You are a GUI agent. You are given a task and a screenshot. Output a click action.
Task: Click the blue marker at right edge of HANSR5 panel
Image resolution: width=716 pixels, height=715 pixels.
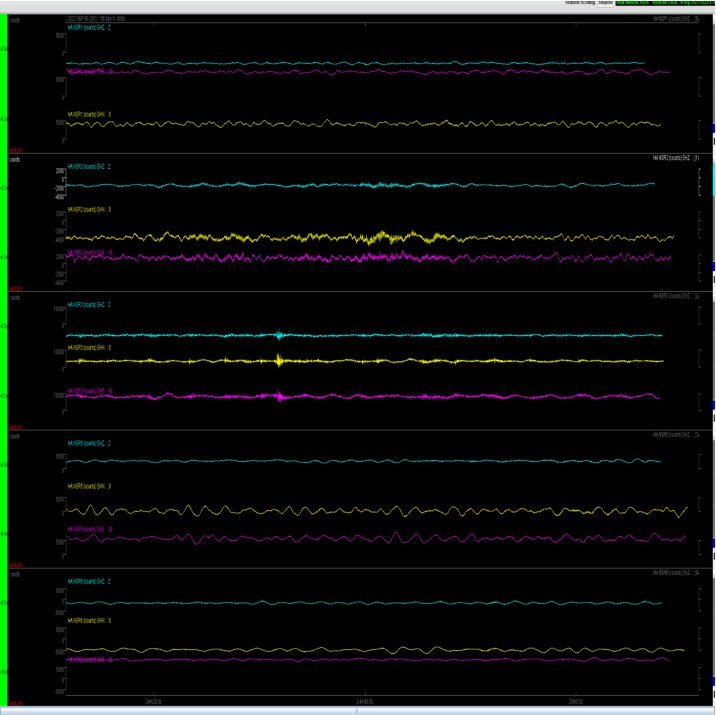[x=714, y=543]
